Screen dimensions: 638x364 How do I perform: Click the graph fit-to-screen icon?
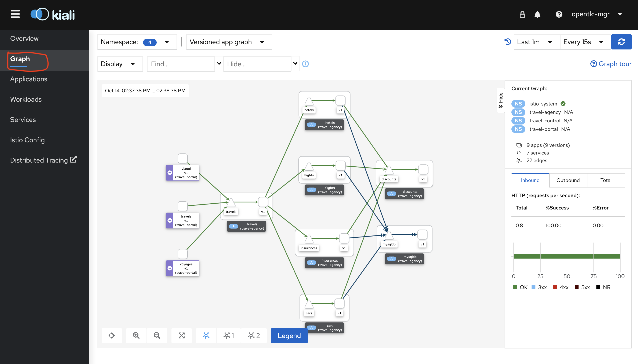click(181, 335)
